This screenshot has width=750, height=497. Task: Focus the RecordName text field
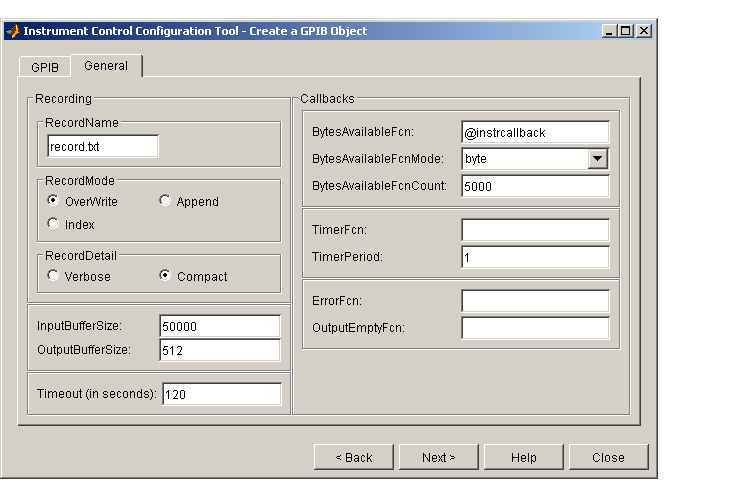click(x=103, y=146)
